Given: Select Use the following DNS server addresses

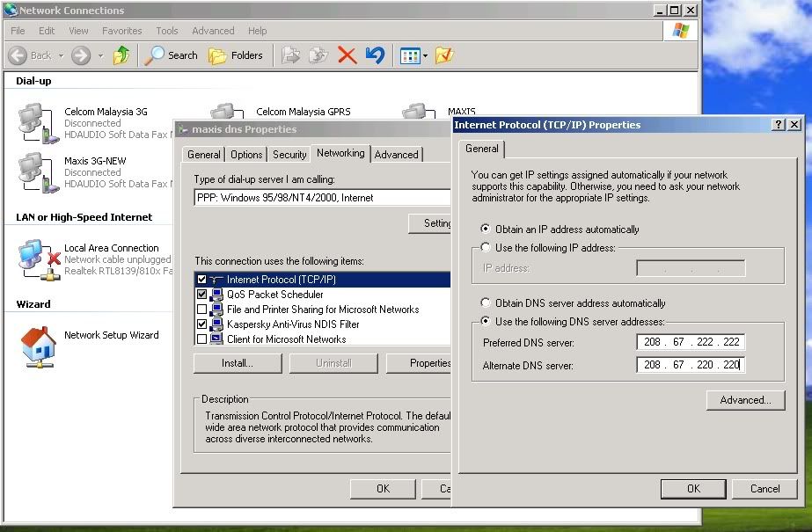Looking at the screenshot, I should coord(486,321).
